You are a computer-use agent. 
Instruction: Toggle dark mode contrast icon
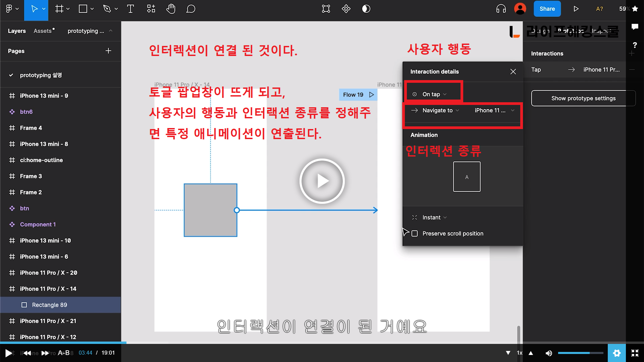(x=366, y=9)
